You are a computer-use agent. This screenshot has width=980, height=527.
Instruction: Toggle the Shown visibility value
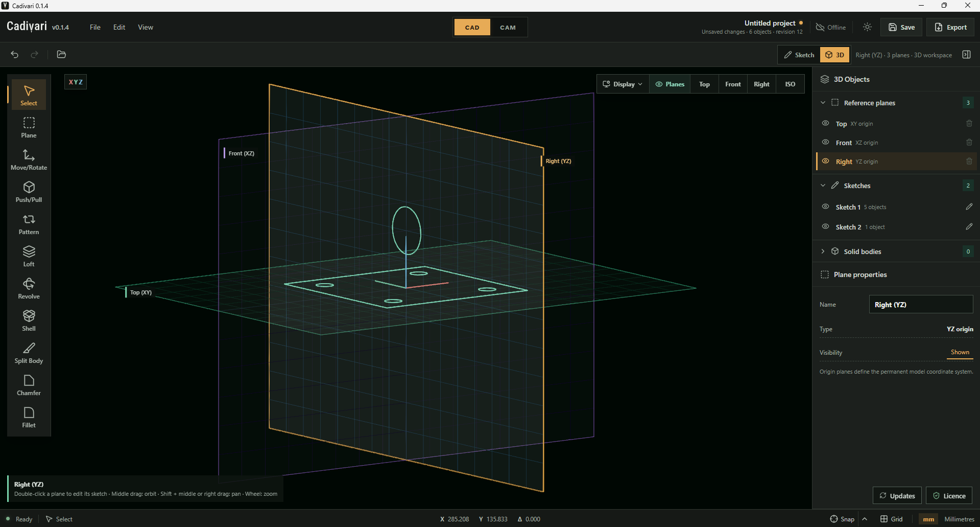click(960, 352)
